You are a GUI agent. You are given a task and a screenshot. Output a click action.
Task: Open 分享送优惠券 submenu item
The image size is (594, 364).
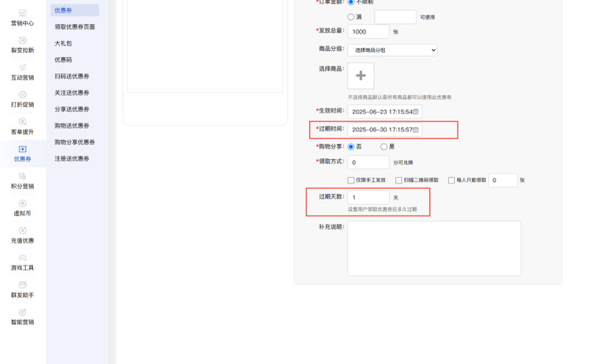72,109
